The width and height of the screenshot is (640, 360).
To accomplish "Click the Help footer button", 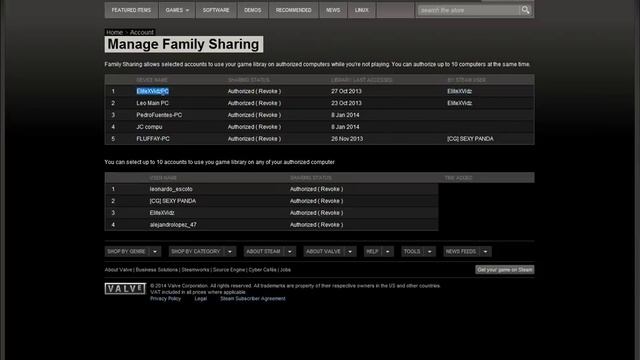I will click(x=372, y=251).
